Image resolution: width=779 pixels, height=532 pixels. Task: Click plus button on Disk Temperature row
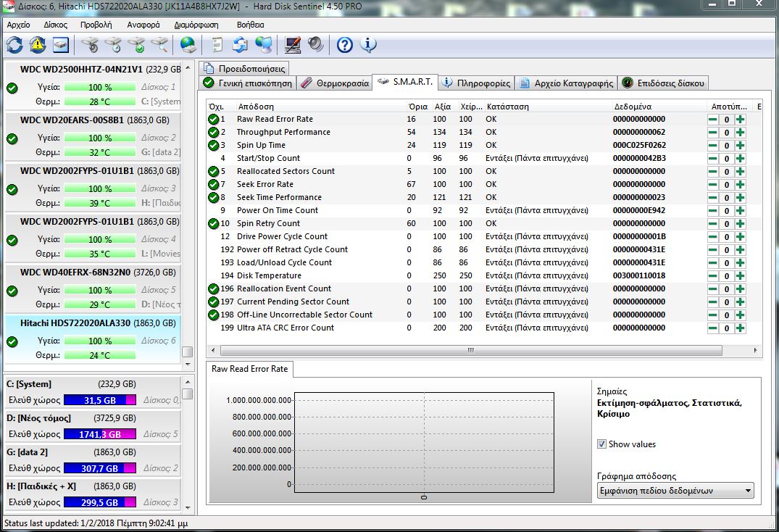[x=741, y=275]
